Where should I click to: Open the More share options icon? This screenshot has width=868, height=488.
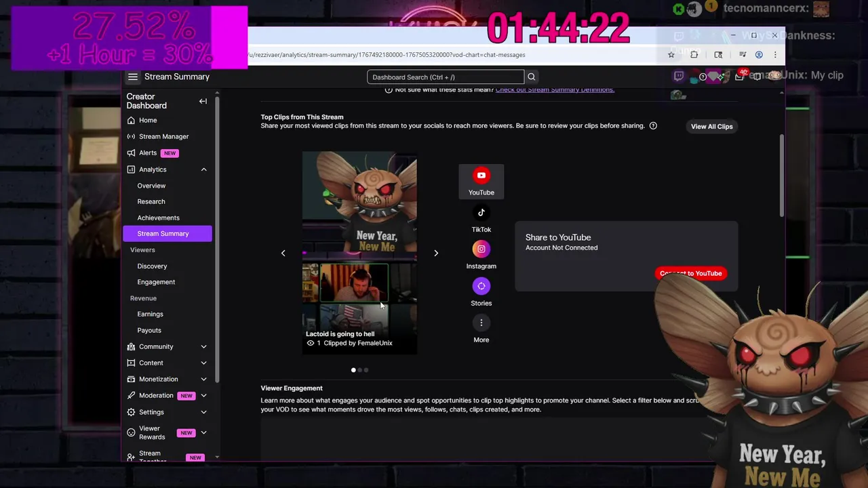point(481,323)
